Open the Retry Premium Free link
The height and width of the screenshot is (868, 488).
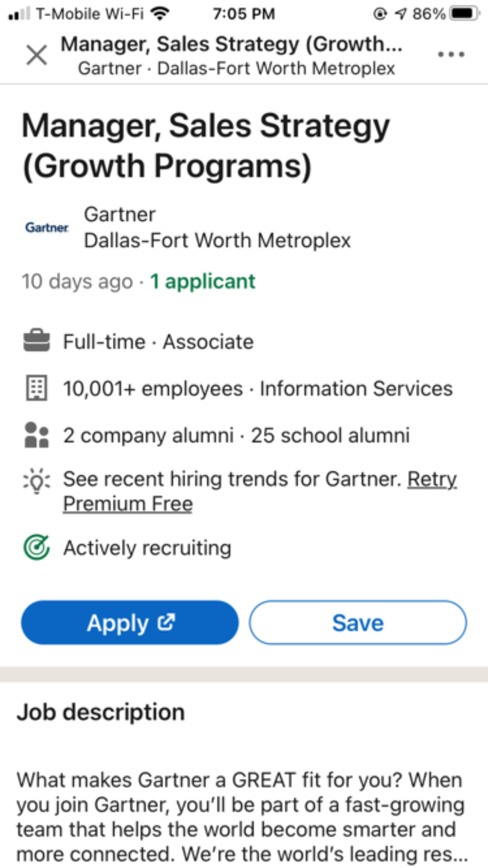pos(259,491)
